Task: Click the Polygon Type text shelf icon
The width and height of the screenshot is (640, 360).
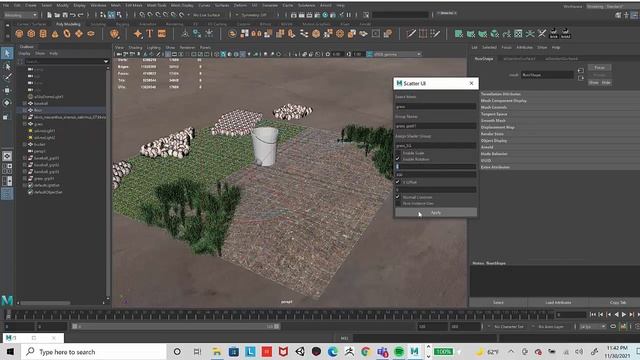Action: 150,34
